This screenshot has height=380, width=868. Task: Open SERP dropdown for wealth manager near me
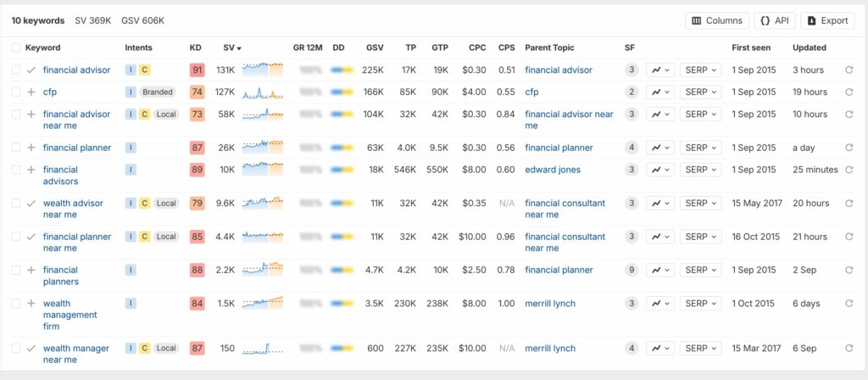[701, 349]
